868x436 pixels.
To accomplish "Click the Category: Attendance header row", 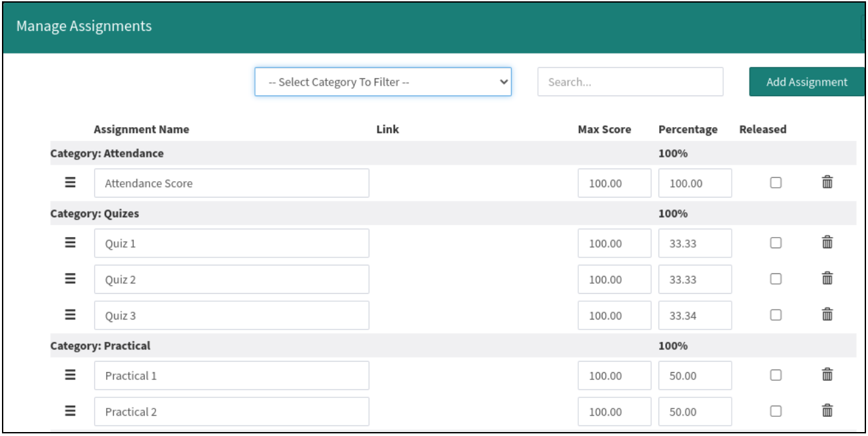I will (453, 153).
